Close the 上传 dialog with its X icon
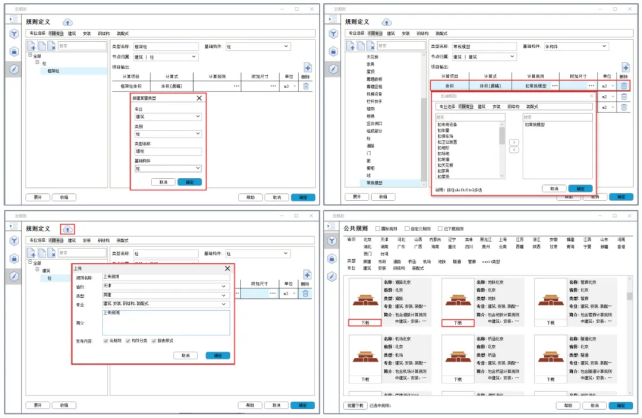The image size is (642, 418). coord(226,267)
